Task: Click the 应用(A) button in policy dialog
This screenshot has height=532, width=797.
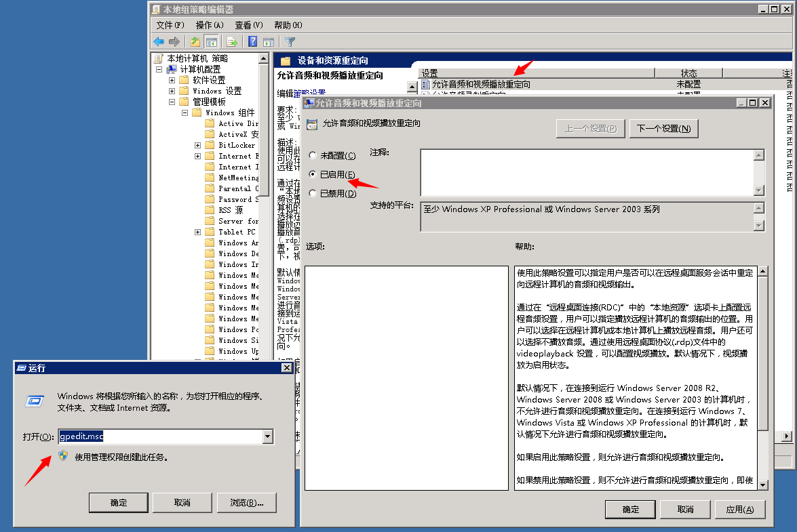Action: (744, 510)
